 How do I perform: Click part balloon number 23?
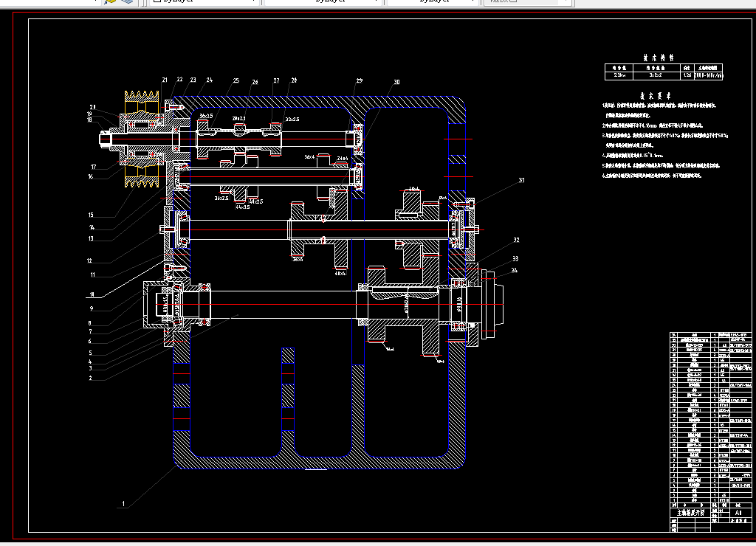tap(193, 80)
